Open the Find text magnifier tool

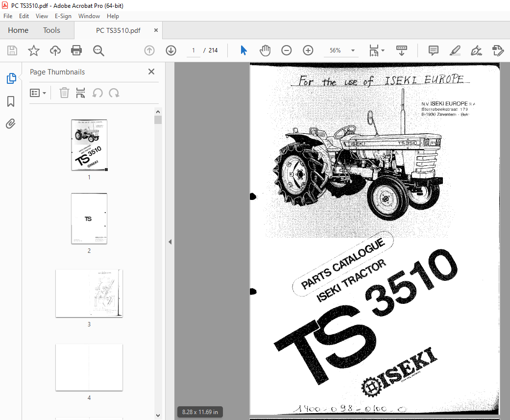tap(98, 50)
